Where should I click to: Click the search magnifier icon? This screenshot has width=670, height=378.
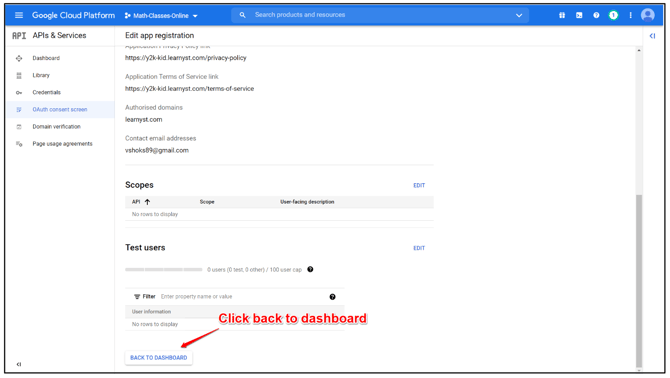(x=242, y=15)
